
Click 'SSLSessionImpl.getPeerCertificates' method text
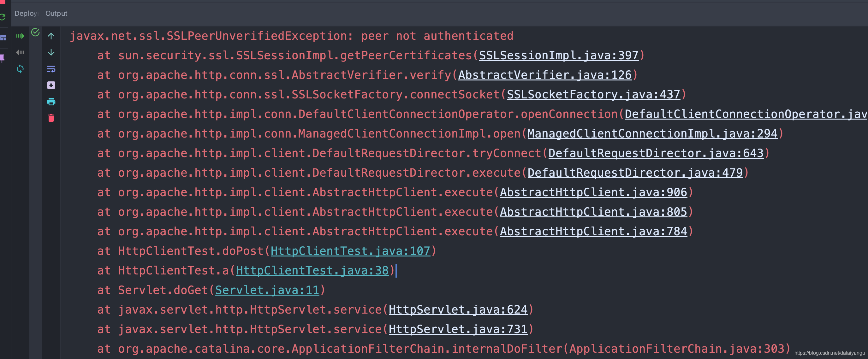coord(354,55)
